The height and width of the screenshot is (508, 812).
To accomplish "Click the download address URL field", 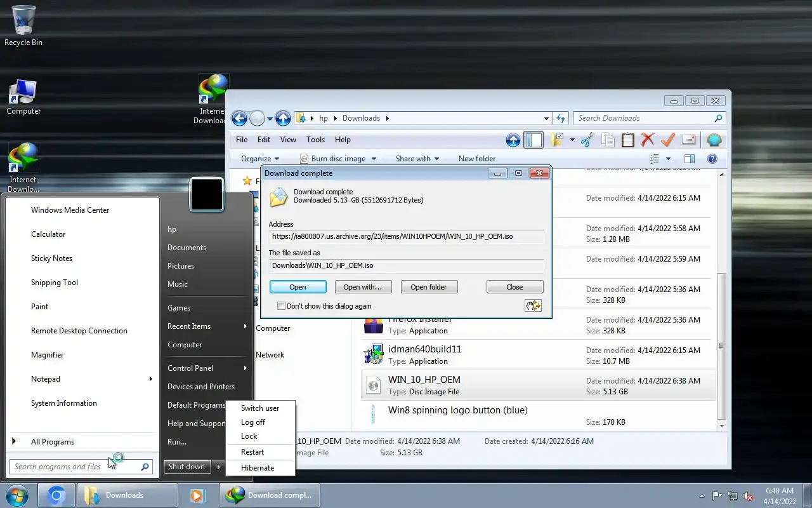I will 406,236.
